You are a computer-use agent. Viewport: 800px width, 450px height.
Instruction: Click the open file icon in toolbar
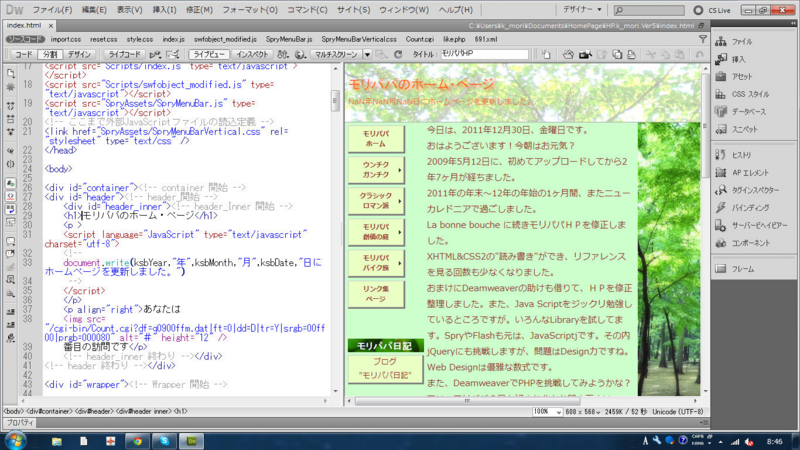click(x=568, y=54)
